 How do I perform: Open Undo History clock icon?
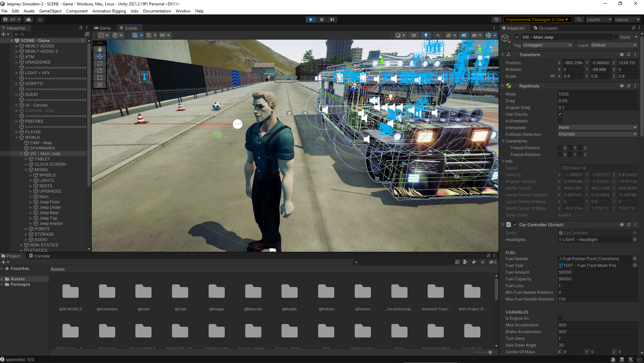[496, 19]
